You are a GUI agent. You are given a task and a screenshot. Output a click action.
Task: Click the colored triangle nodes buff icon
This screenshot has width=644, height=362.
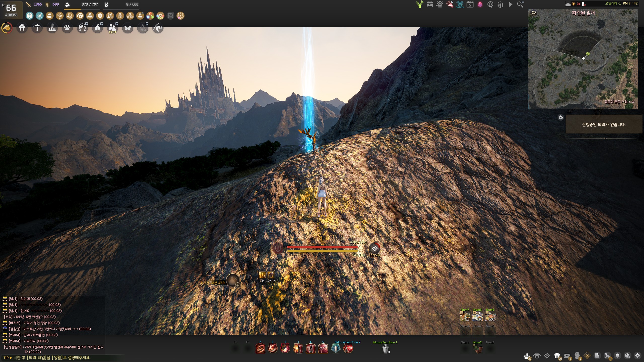[150, 16]
